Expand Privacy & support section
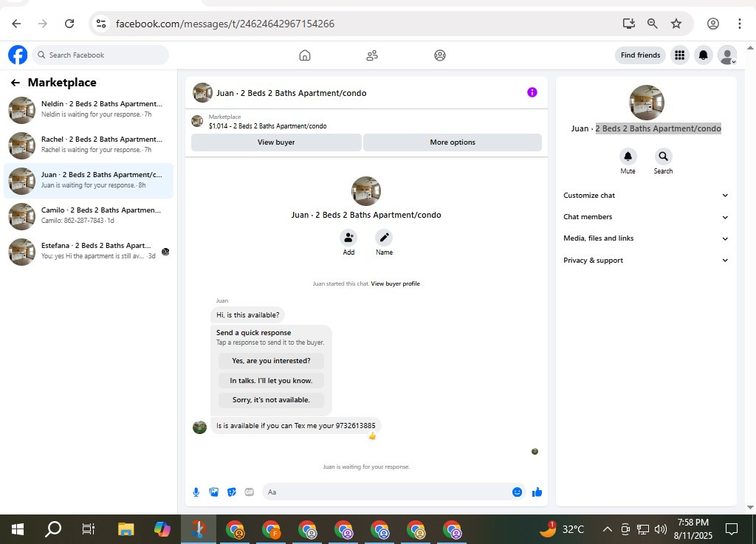The image size is (756, 544). (645, 261)
